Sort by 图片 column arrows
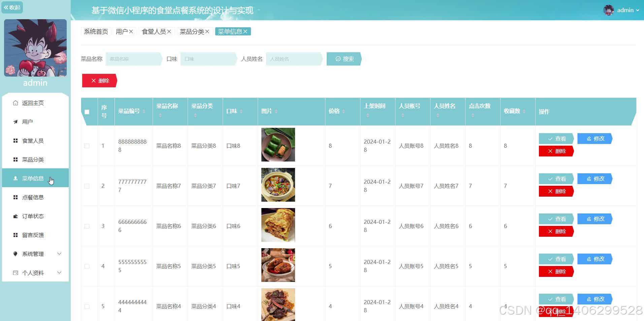The image size is (644, 321). point(276,111)
